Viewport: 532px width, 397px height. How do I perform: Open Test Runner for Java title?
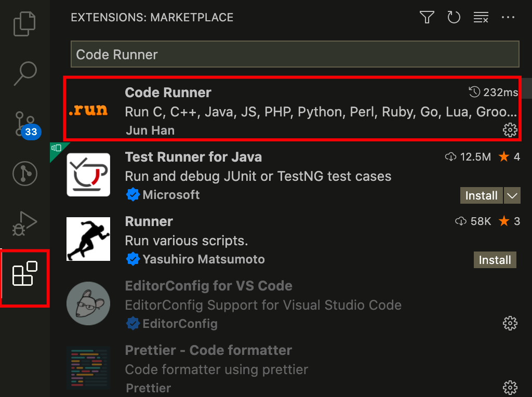point(193,157)
